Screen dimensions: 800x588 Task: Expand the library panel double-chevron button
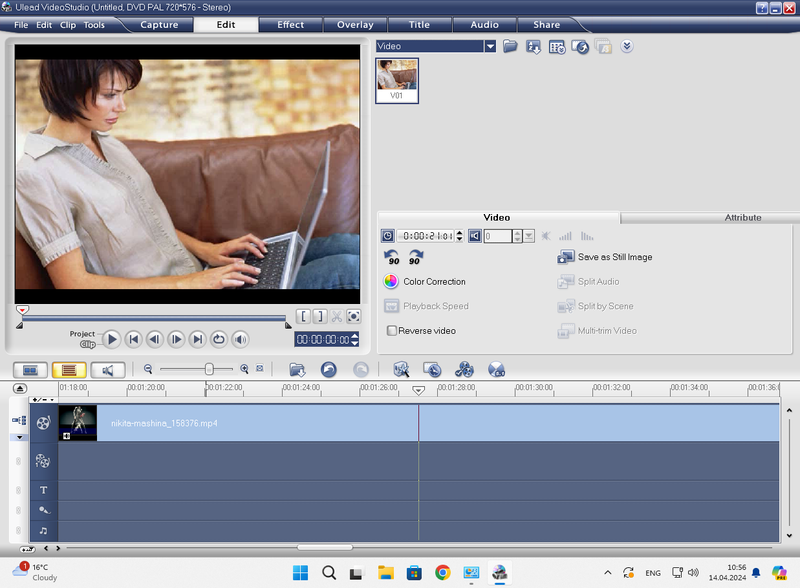pos(627,46)
